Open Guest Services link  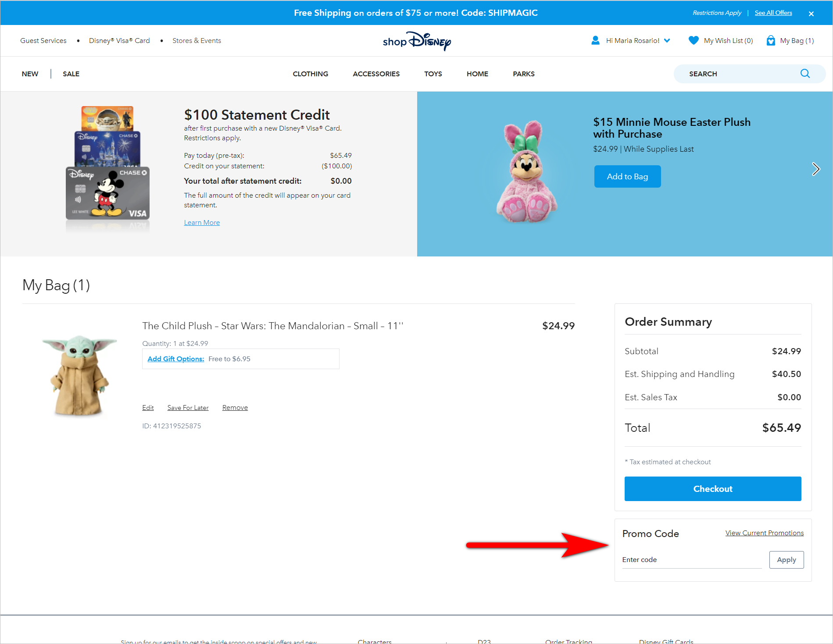(x=43, y=40)
